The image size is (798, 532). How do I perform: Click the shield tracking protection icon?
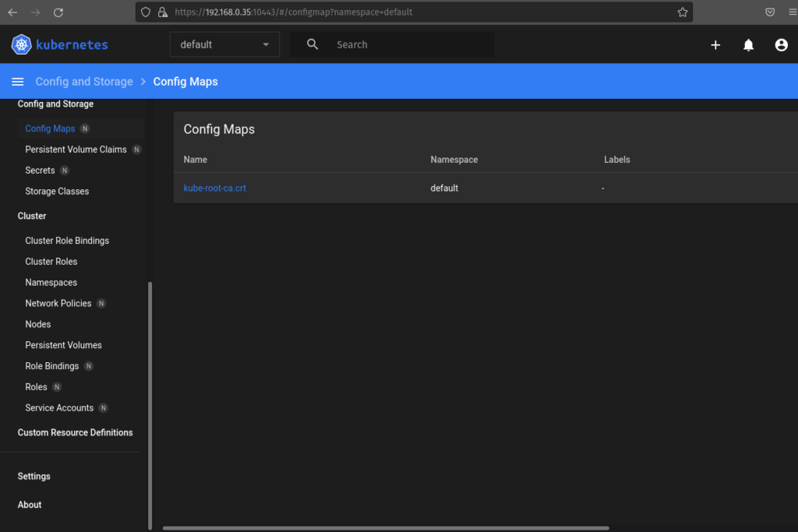[x=146, y=12]
